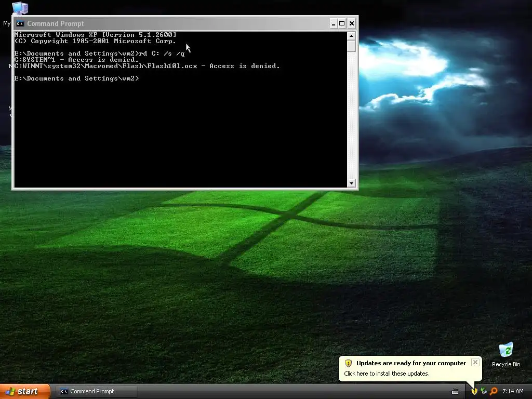This screenshot has width=532, height=399.
Task: Click the taskbar clock showing 7:14 AM
Action: [513, 391]
